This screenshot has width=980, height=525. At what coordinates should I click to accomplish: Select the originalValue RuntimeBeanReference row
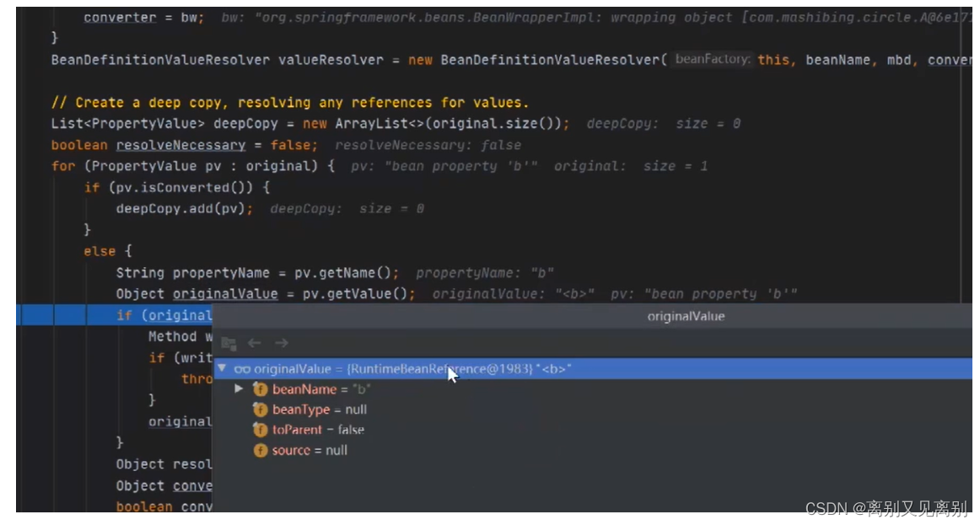point(593,369)
